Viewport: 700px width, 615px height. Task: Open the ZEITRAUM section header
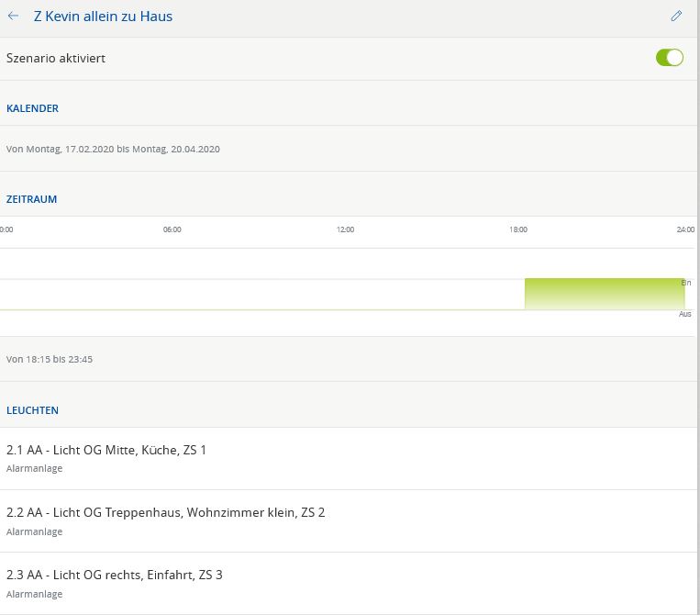click(32, 198)
